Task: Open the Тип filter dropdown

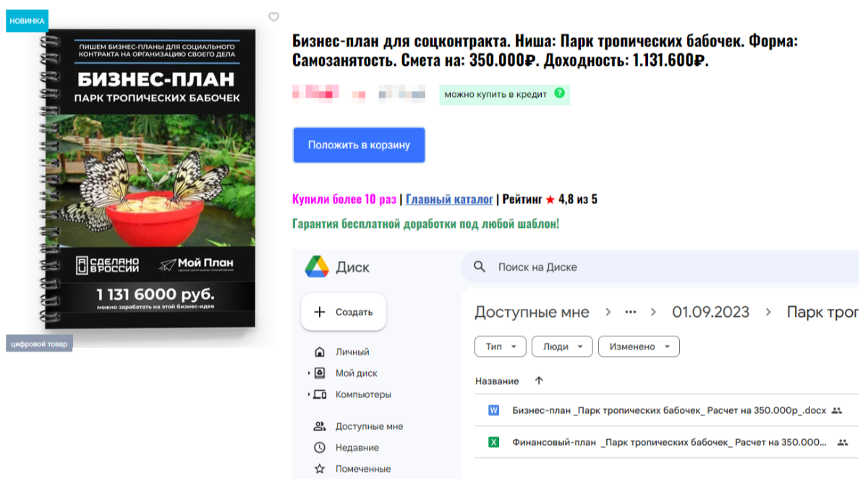Action: [x=501, y=347]
